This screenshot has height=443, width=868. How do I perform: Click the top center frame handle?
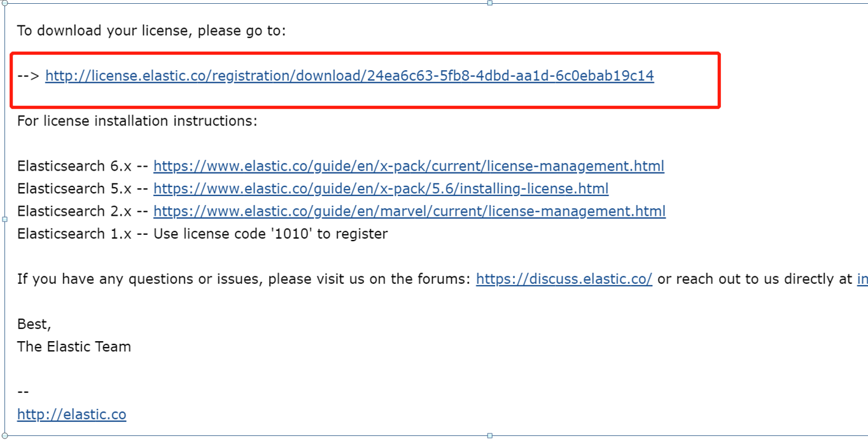(x=489, y=3)
